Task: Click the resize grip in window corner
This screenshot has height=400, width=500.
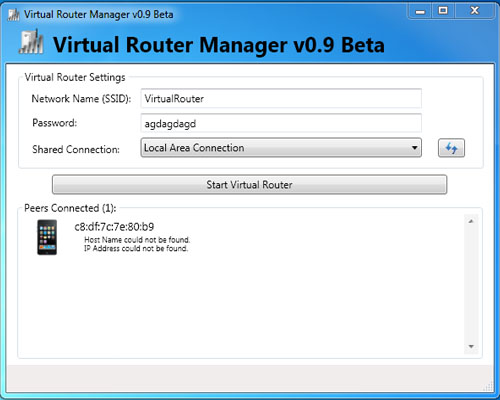Action: (x=488, y=387)
